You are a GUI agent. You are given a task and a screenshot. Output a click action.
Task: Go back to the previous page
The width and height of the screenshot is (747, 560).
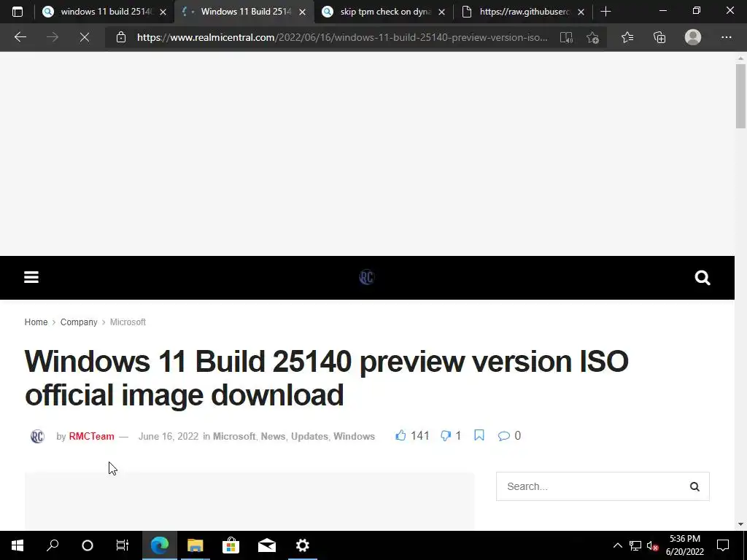(x=20, y=37)
